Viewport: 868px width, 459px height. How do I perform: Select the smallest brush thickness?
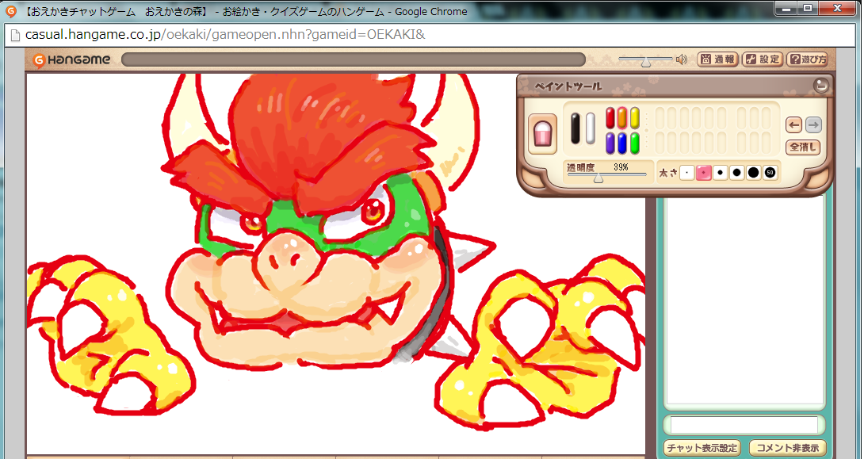coord(687,173)
